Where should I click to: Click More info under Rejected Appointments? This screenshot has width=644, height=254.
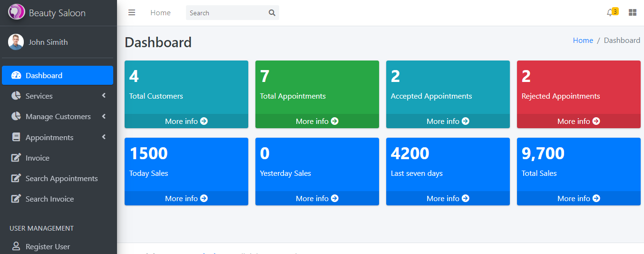coord(578,121)
